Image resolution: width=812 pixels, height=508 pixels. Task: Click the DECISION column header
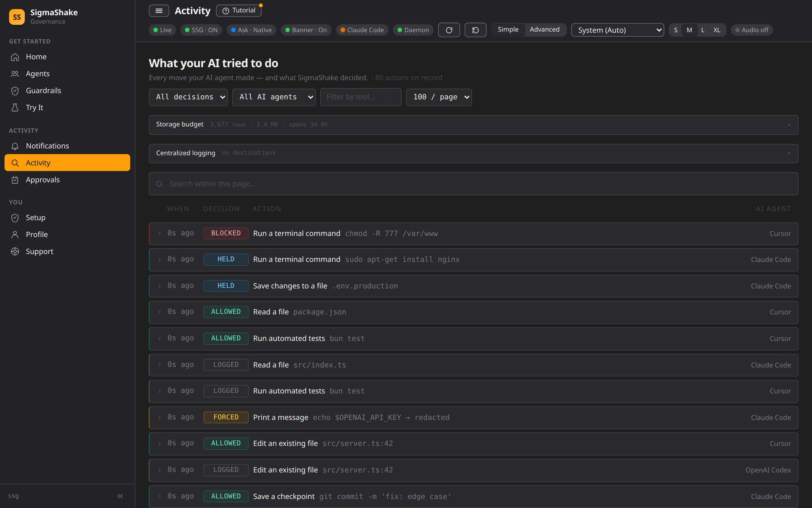221,209
